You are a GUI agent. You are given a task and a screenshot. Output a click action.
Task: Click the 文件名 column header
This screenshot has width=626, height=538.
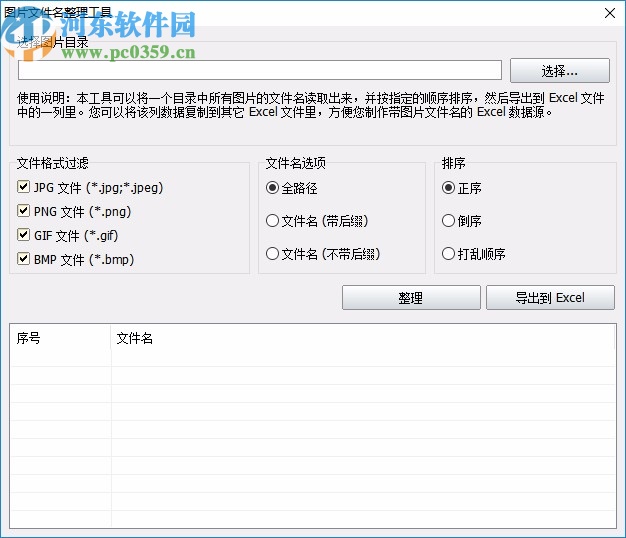pyautogui.click(x=363, y=338)
